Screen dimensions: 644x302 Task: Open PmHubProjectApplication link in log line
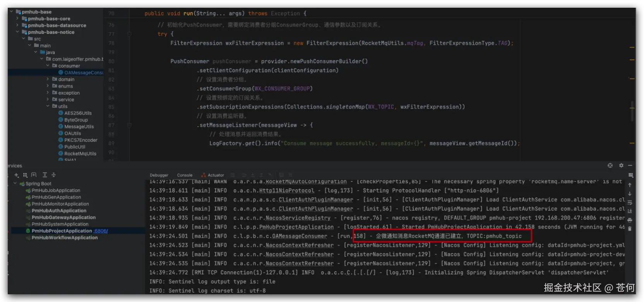[296, 227]
